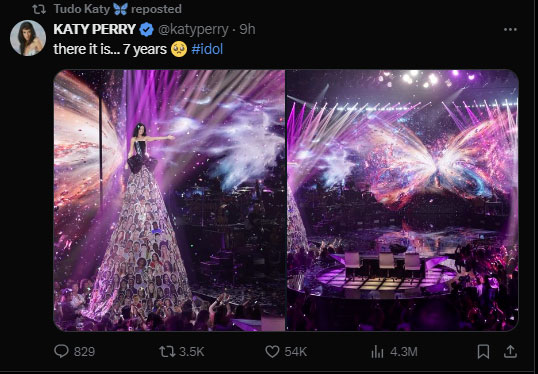The image size is (538, 374).
Task: Open the 'Tudo Katy reposted' link
Action: tap(118, 9)
